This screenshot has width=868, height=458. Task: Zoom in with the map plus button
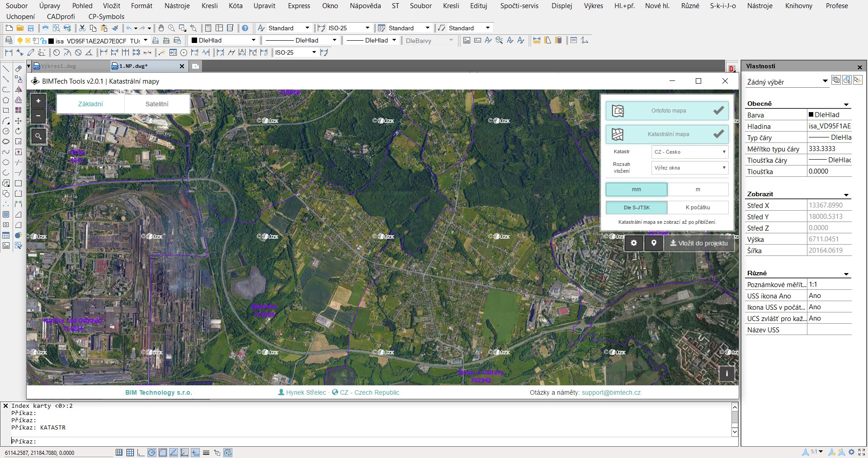tap(38, 101)
